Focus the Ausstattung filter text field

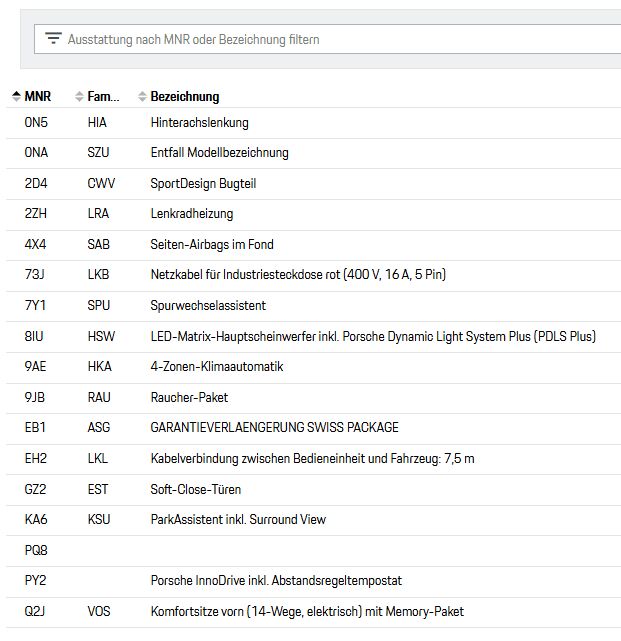click(330, 39)
